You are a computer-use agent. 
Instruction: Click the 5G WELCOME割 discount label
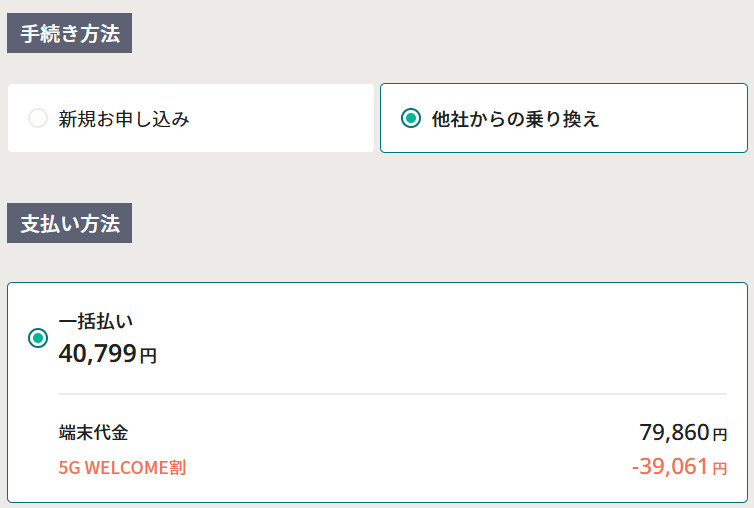122,468
